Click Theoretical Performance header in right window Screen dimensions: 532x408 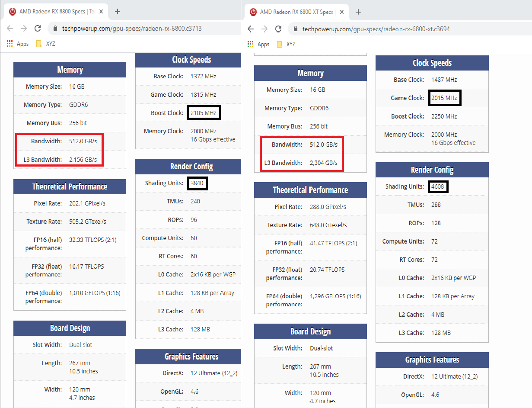point(310,190)
